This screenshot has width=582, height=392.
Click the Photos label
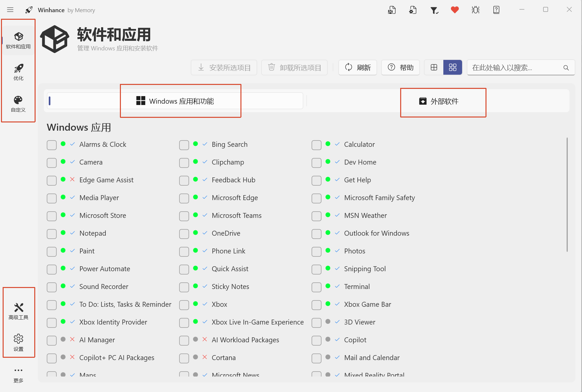coord(355,251)
